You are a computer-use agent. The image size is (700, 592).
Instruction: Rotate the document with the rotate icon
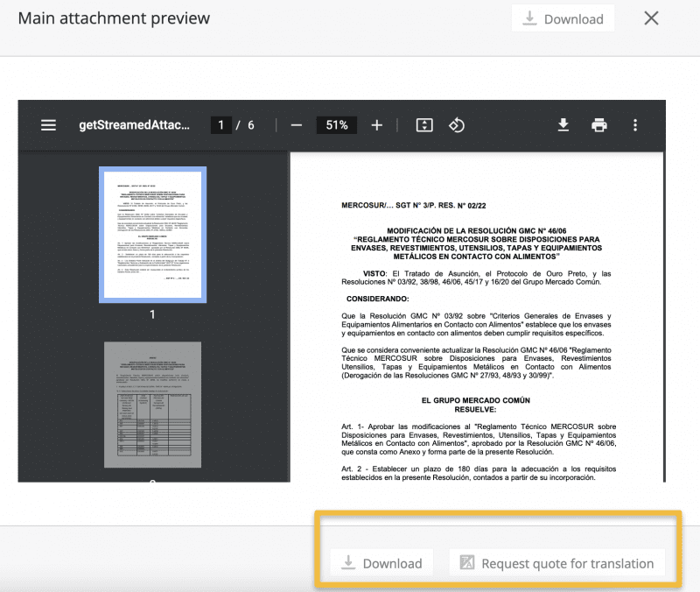tap(456, 125)
